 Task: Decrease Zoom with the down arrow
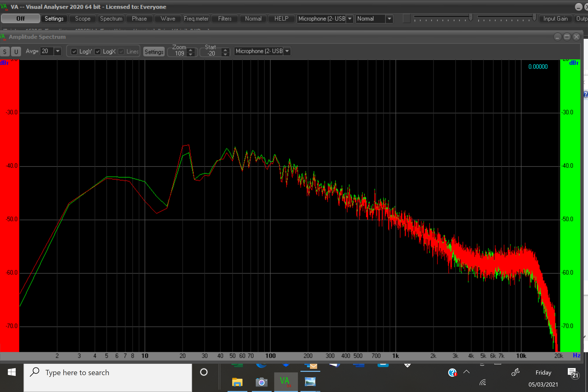click(x=191, y=54)
